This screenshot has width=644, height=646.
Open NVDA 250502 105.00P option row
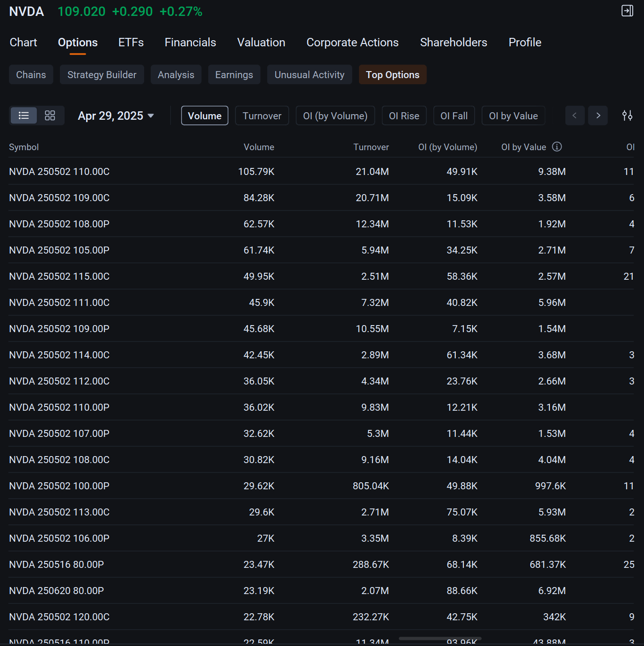tap(322, 250)
